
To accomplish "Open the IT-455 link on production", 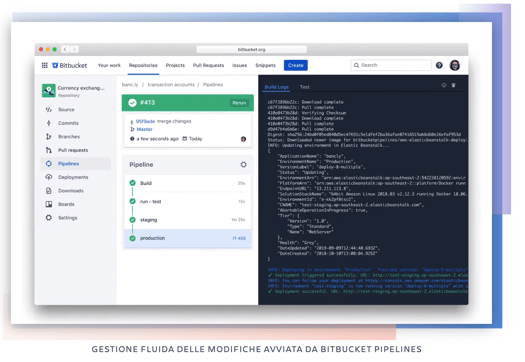I will point(239,238).
